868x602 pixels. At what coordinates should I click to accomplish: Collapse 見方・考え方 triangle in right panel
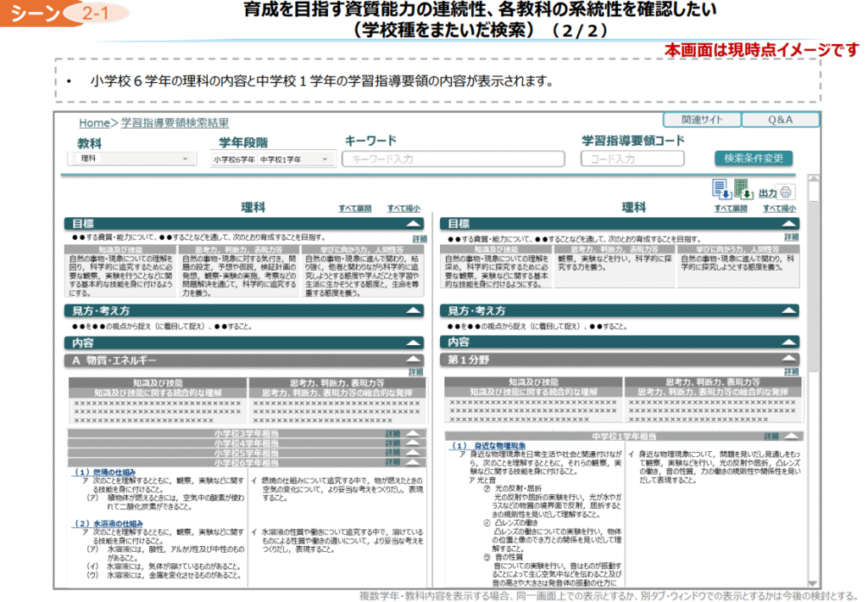pos(789,311)
